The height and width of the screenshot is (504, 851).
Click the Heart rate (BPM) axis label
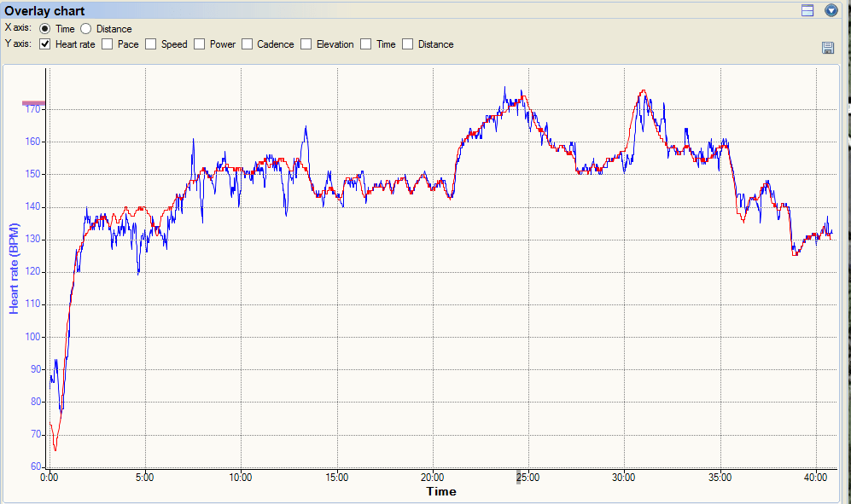14,268
